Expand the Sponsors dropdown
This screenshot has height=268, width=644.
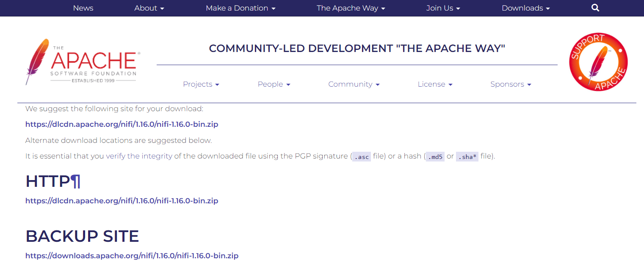tap(511, 84)
